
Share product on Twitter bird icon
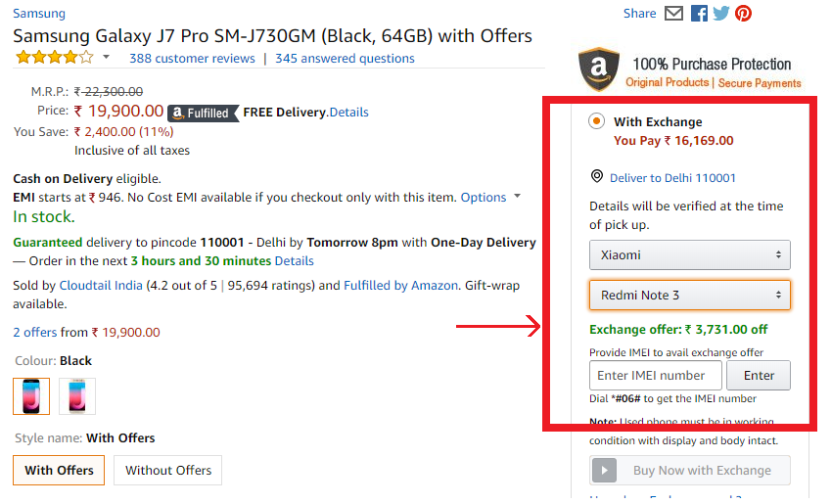click(x=720, y=14)
